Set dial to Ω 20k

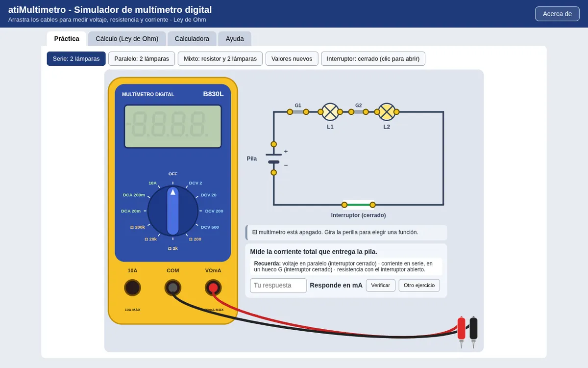(150, 239)
